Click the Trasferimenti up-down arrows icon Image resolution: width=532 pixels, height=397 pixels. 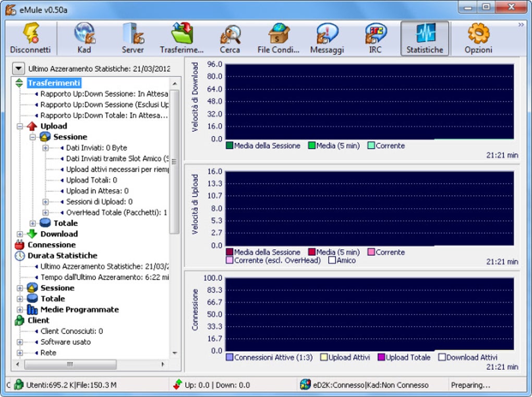click(19, 83)
